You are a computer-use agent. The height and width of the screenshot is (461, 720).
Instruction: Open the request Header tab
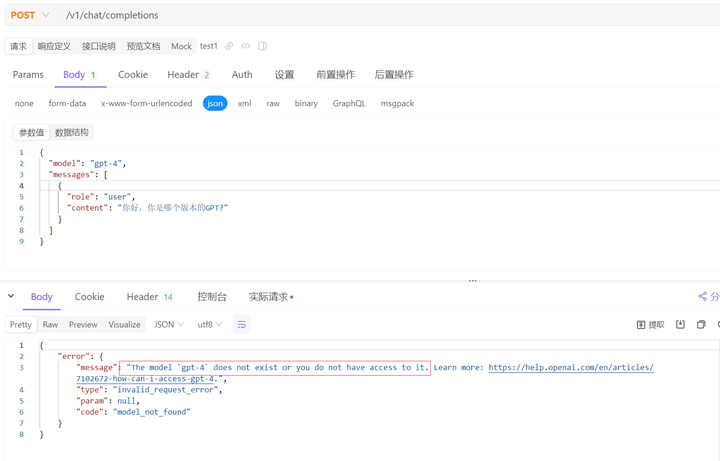(189, 74)
